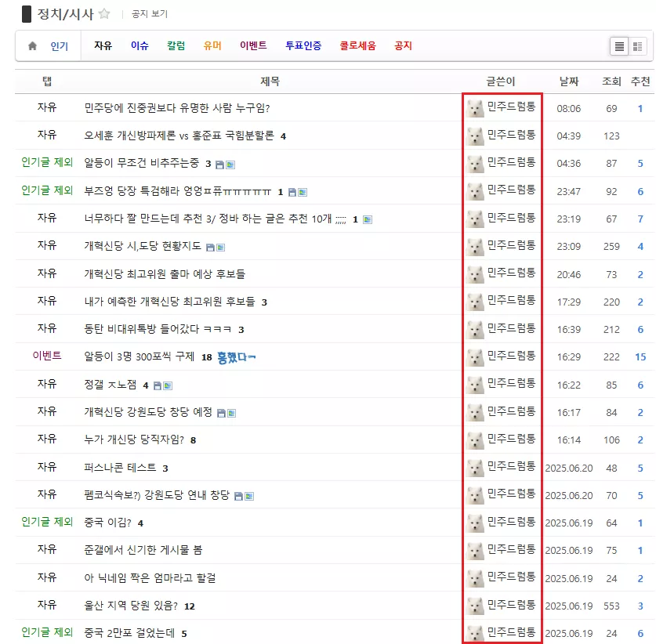Open the 이슈 tab
The height and width of the screenshot is (644, 656).
(x=140, y=45)
